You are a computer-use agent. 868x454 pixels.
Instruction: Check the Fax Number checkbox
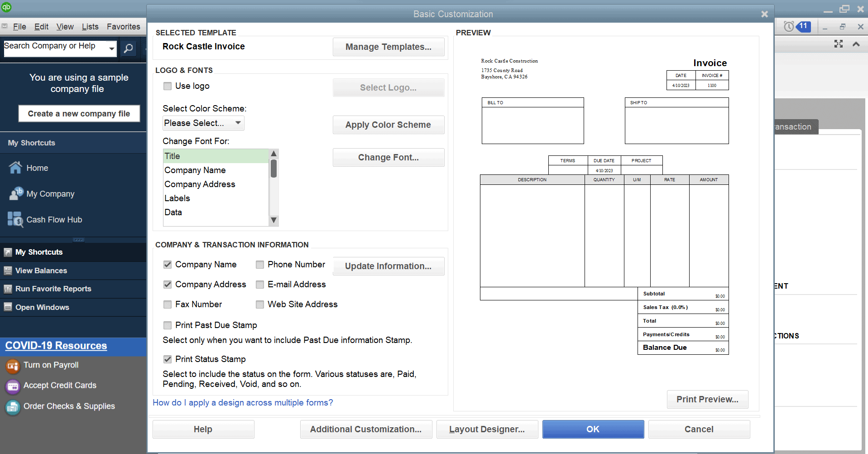(x=168, y=304)
